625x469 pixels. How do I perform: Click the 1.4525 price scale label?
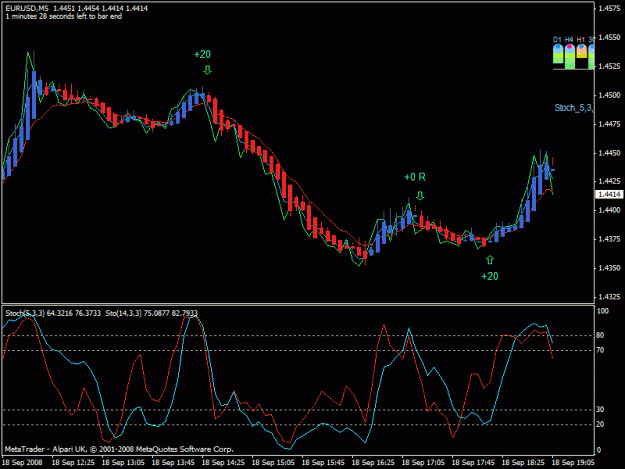pos(609,66)
